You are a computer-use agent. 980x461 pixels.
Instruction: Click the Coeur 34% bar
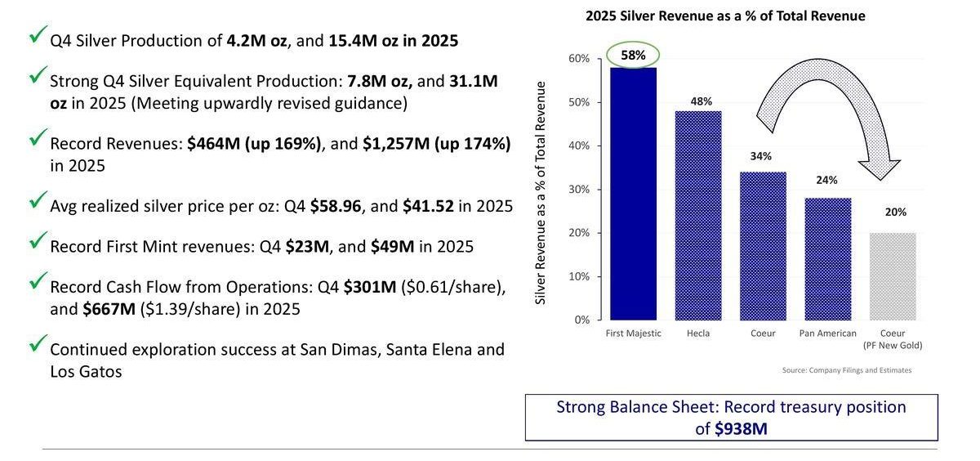762,245
